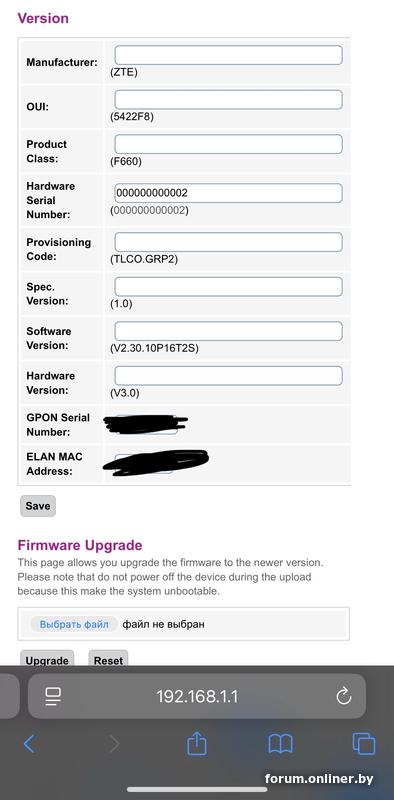394x800 pixels.
Task: Choose firmware file with Выбрать файл
Action: pos(74,624)
